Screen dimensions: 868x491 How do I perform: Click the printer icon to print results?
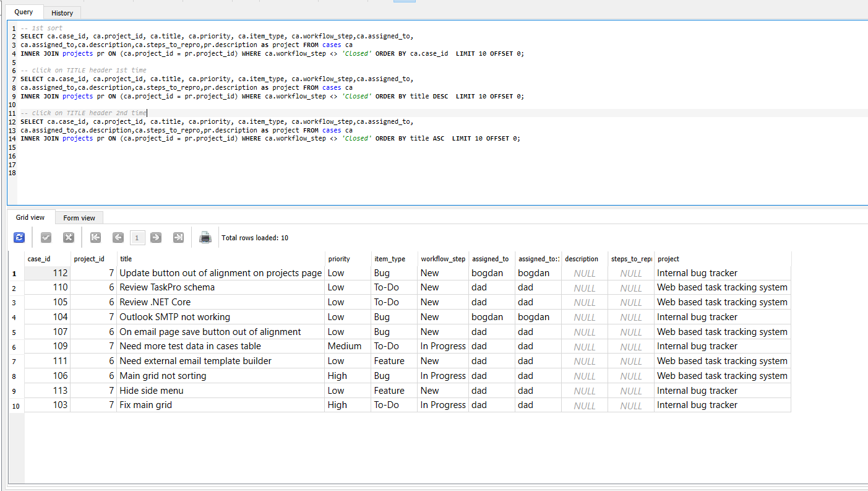(205, 238)
